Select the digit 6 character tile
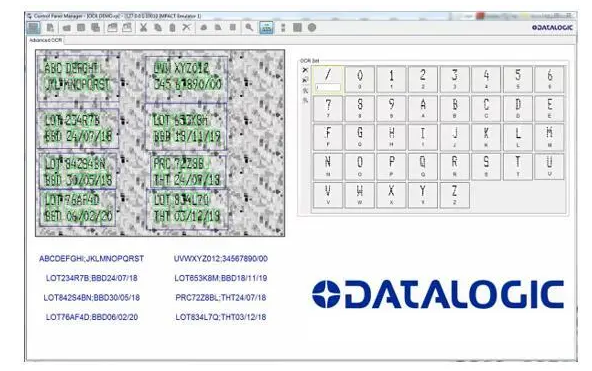 [x=550, y=79]
